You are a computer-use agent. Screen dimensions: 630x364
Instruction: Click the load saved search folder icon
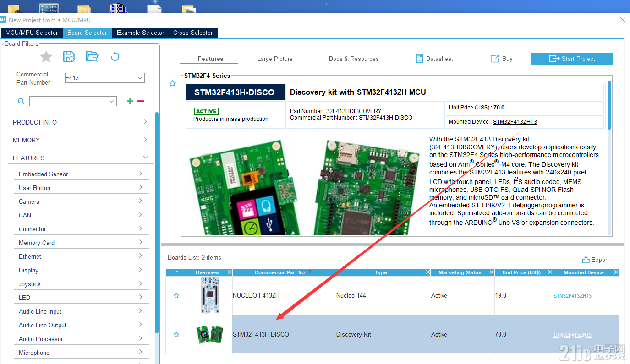point(92,57)
